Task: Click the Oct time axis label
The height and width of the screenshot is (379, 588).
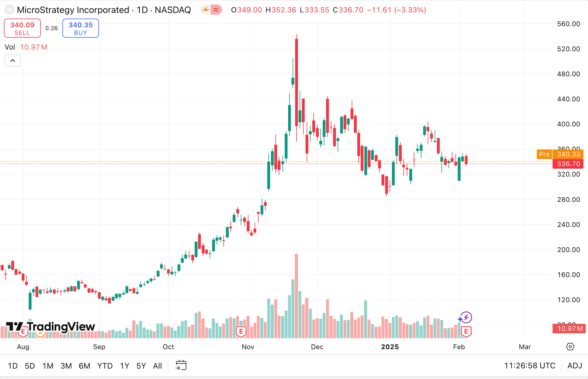Action: (168, 347)
